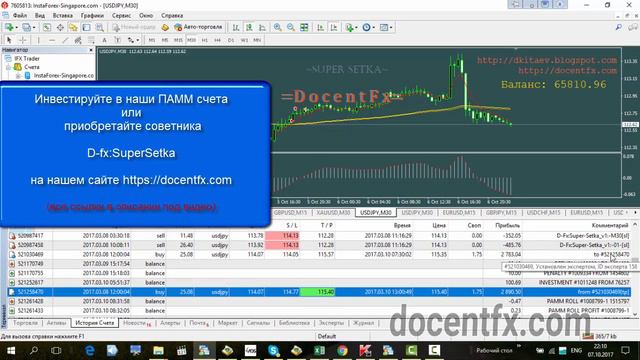Expand the Profiles dropdown arrow
This screenshot has width=640, height=360.
coord(34,27)
